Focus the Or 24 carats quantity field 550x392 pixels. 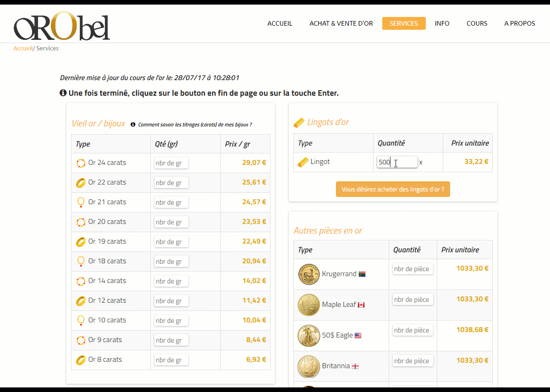tap(171, 163)
